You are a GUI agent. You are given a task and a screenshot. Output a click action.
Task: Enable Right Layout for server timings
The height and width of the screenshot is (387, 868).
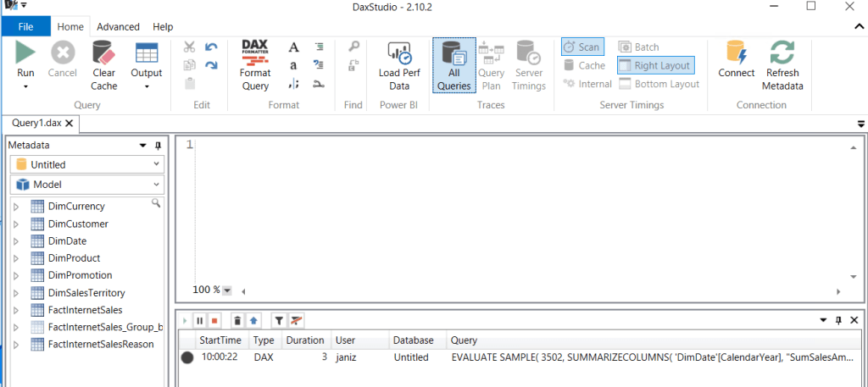pyautogui.click(x=654, y=65)
